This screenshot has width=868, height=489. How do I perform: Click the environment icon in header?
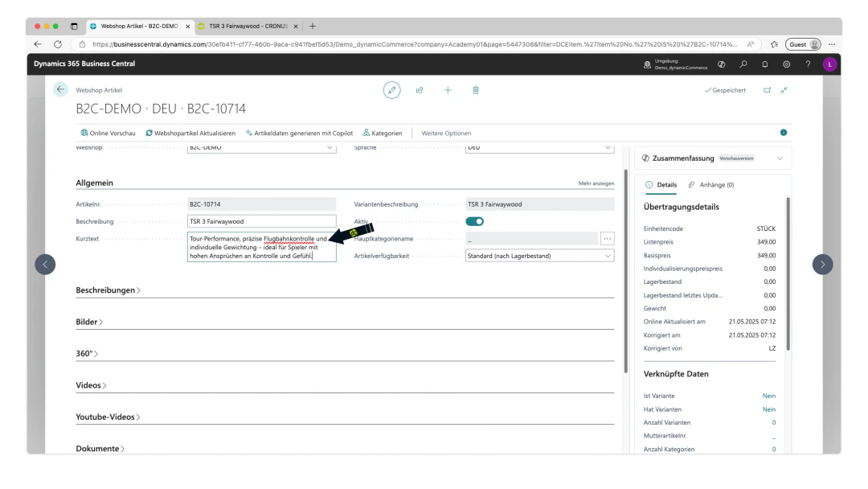click(647, 64)
